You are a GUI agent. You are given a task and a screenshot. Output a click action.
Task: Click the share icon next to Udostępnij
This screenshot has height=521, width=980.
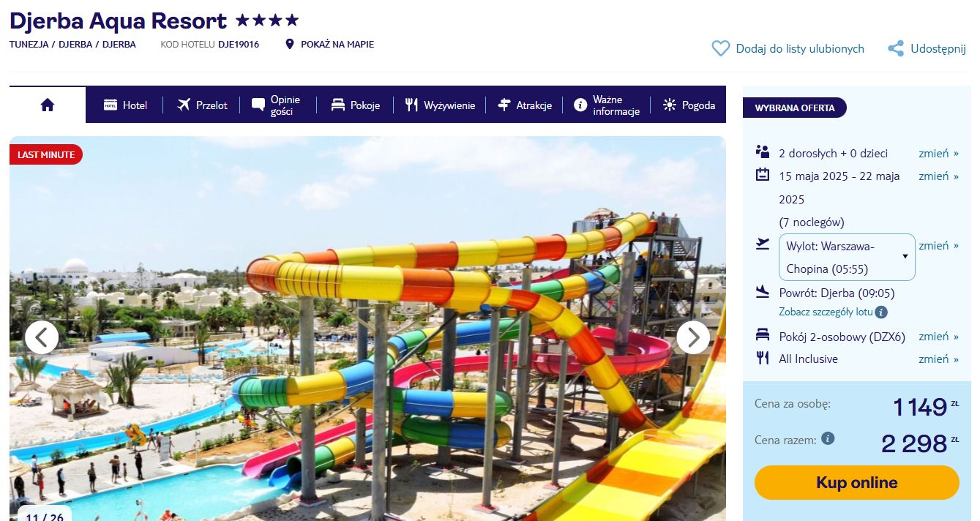(x=896, y=49)
